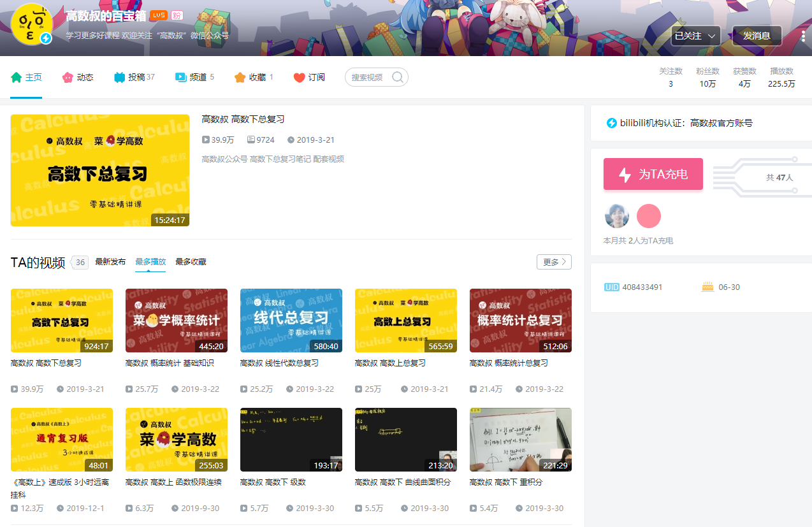Open 线代总复习 video thumbnail
This screenshot has height=527, width=812.
291,321
